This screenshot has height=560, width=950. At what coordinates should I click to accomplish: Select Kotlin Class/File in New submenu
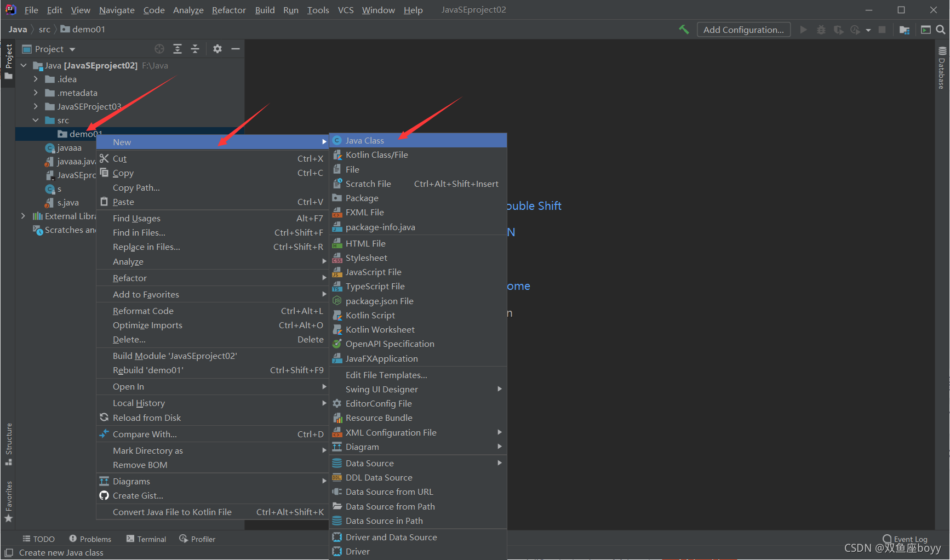418,155
